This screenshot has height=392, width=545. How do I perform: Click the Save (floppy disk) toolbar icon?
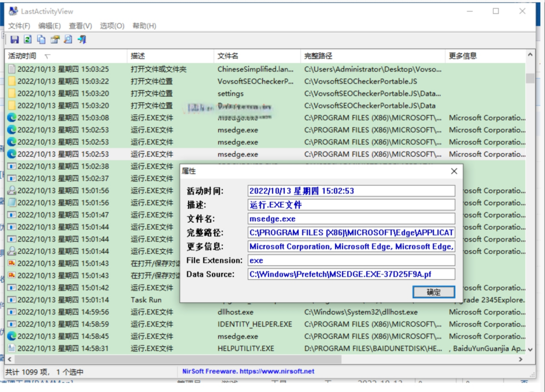14,39
